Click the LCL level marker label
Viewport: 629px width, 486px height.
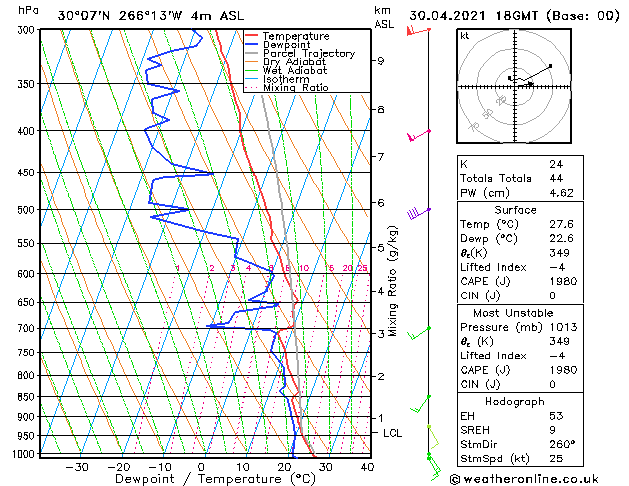click(392, 433)
